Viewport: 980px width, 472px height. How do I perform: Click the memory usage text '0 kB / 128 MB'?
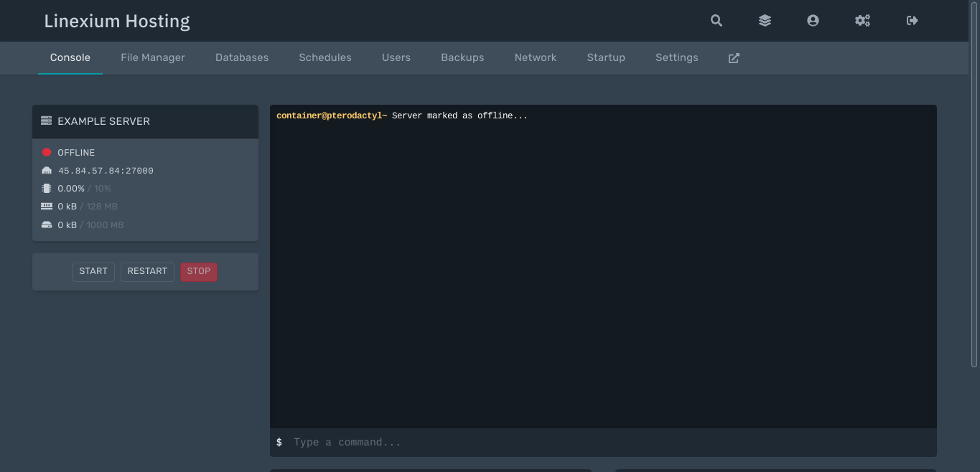[88, 207]
